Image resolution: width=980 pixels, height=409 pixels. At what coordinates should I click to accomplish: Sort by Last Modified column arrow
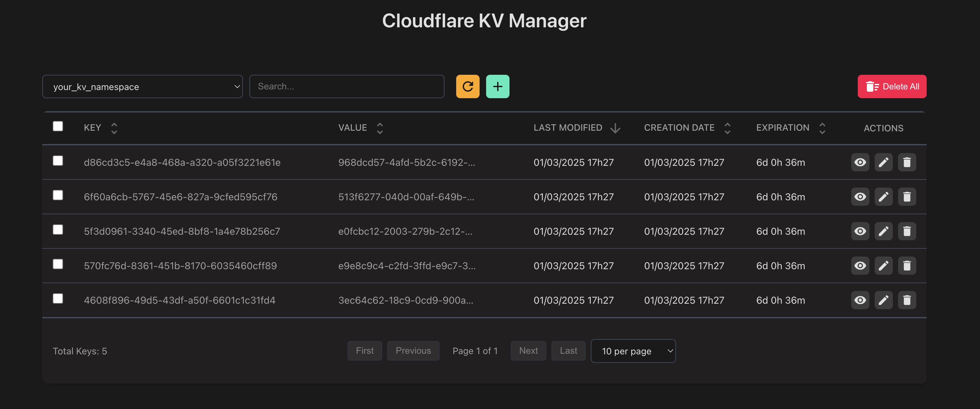(615, 128)
